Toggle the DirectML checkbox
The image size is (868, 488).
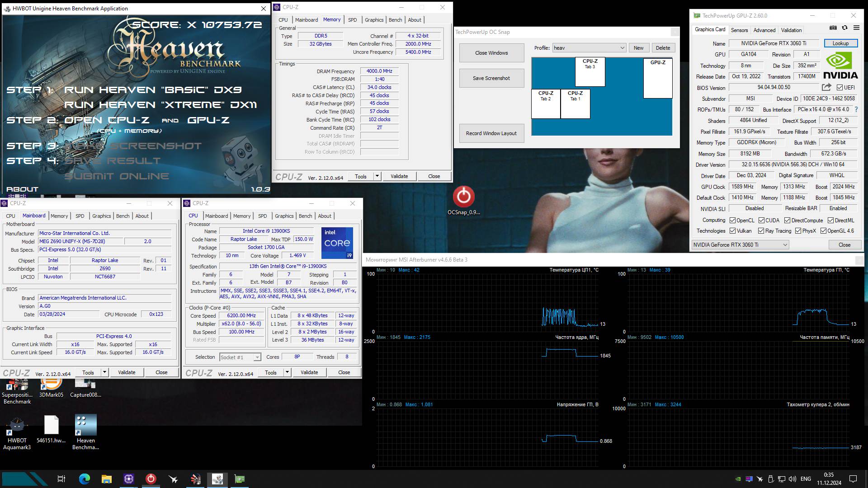(830, 221)
